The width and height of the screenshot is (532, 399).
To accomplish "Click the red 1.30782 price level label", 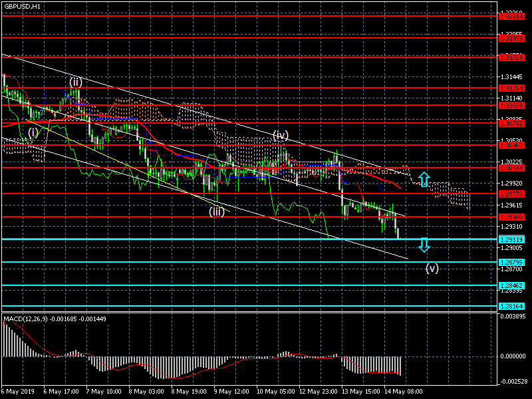I will click(x=511, y=123).
